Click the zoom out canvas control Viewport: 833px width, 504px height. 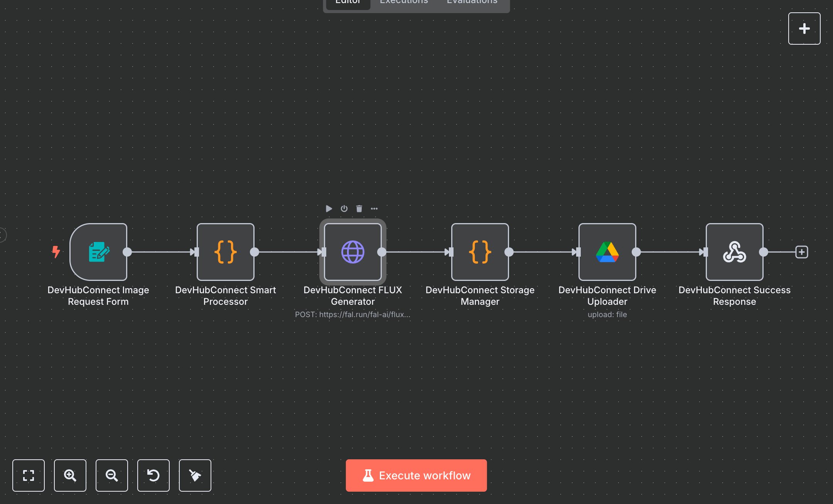tap(111, 475)
